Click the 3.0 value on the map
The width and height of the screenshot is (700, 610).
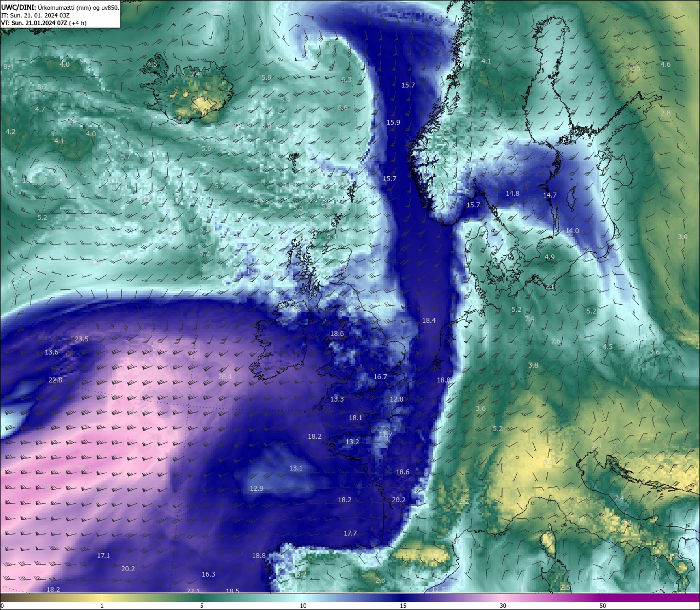[682, 237]
